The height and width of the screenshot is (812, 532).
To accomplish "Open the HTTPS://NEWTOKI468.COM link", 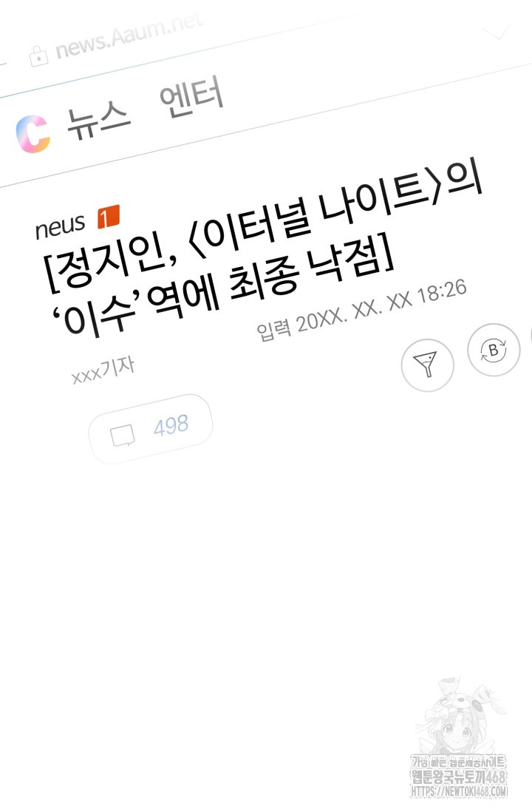I will (x=460, y=791).
